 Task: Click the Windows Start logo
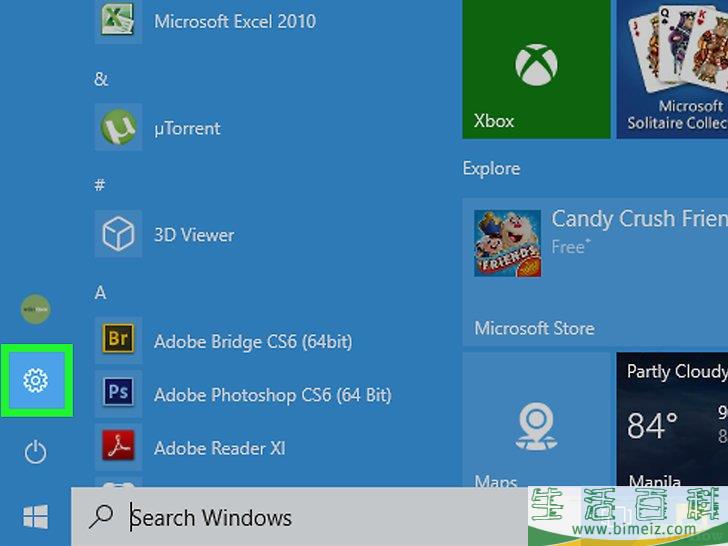(x=36, y=516)
